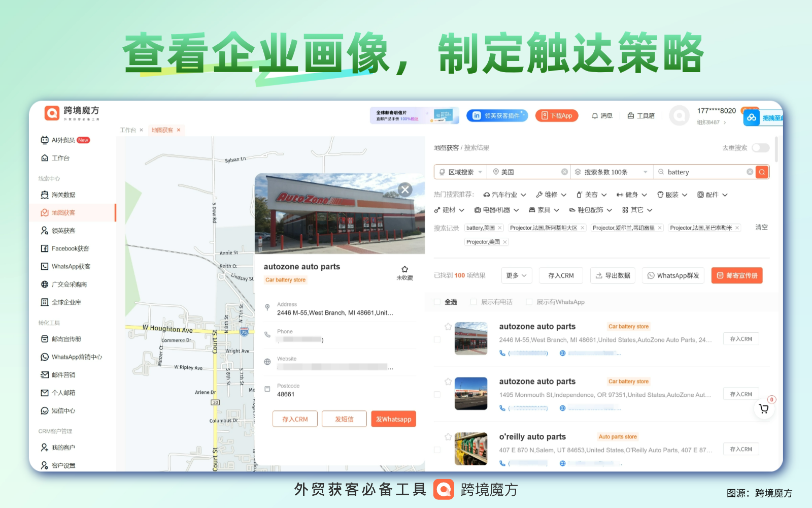Open 海关数据 in the sidebar
This screenshot has width=812, height=508.
[x=63, y=195]
